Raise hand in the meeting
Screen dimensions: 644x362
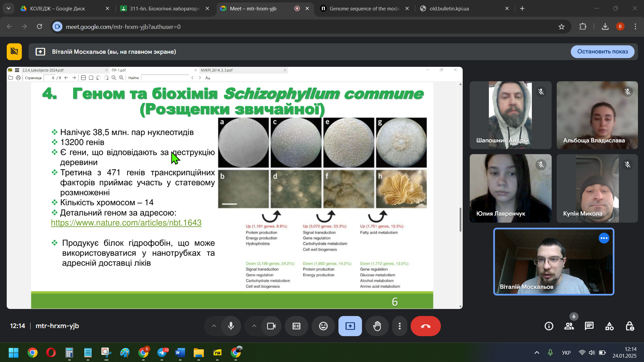377,326
